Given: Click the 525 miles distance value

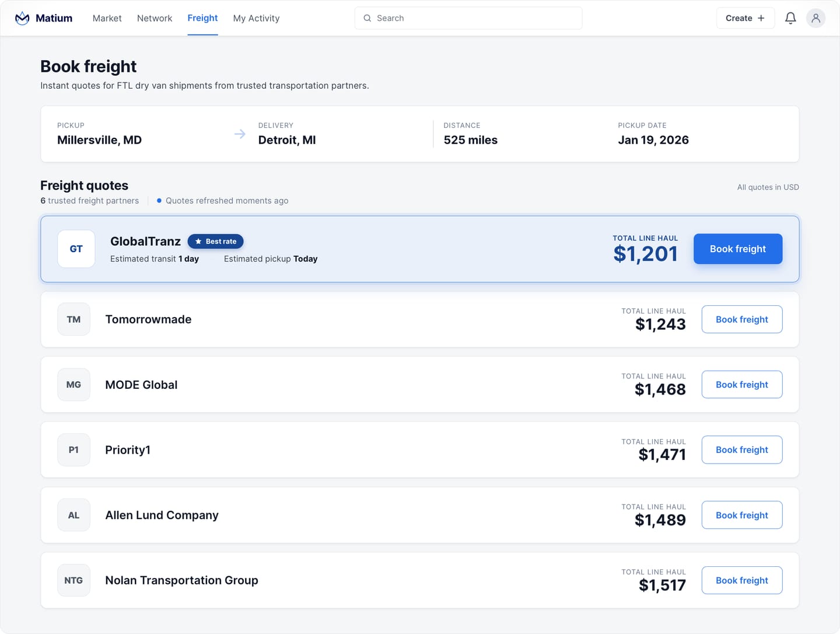Looking at the screenshot, I should coord(470,140).
